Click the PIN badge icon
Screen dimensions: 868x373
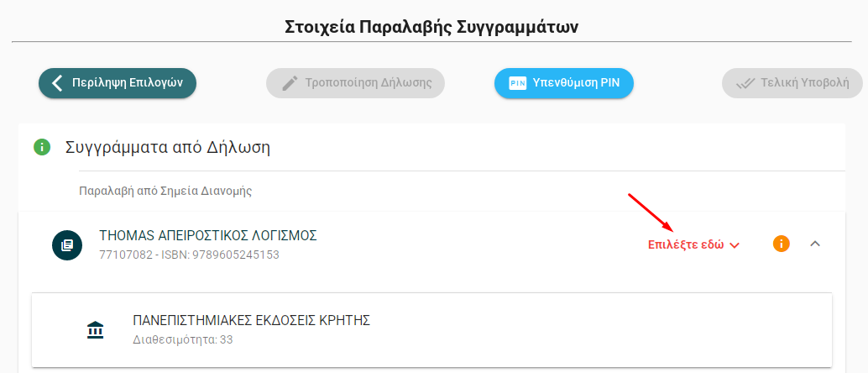point(518,83)
